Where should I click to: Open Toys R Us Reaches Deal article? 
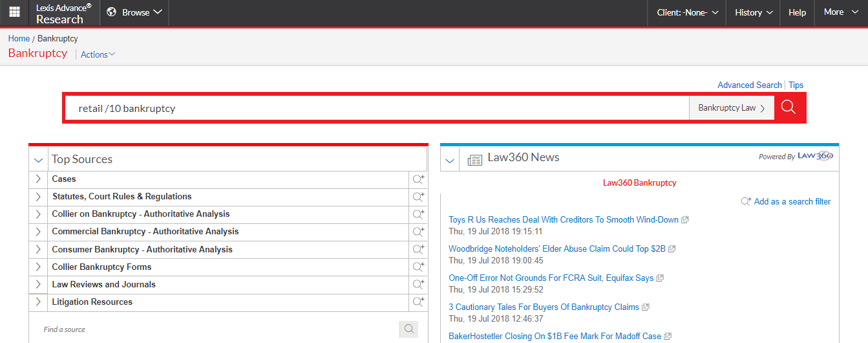564,220
